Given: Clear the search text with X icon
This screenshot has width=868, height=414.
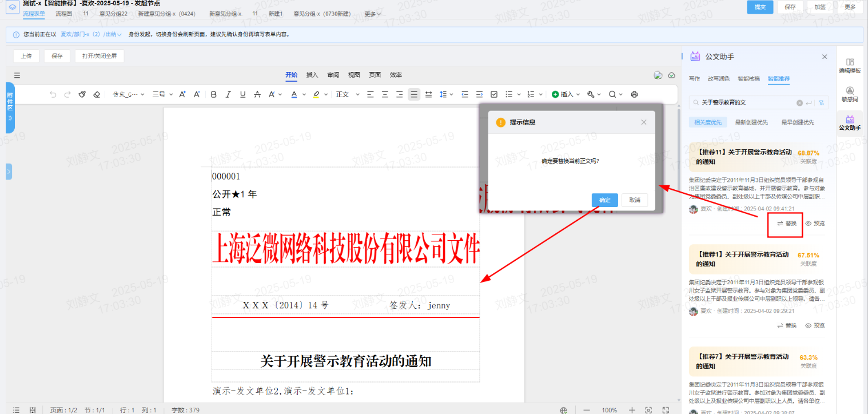Looking at the screenshot, I should (799, 103).
